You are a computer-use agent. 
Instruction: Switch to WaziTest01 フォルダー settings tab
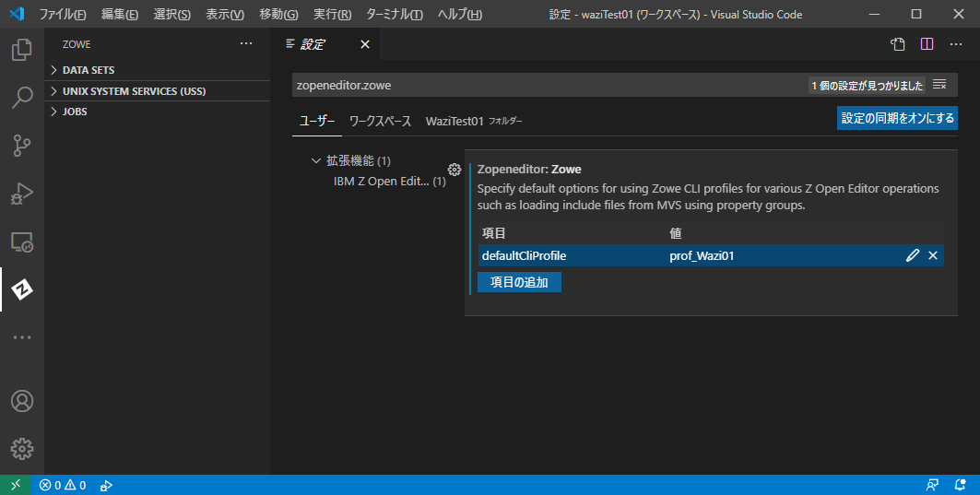click(474, 121)
